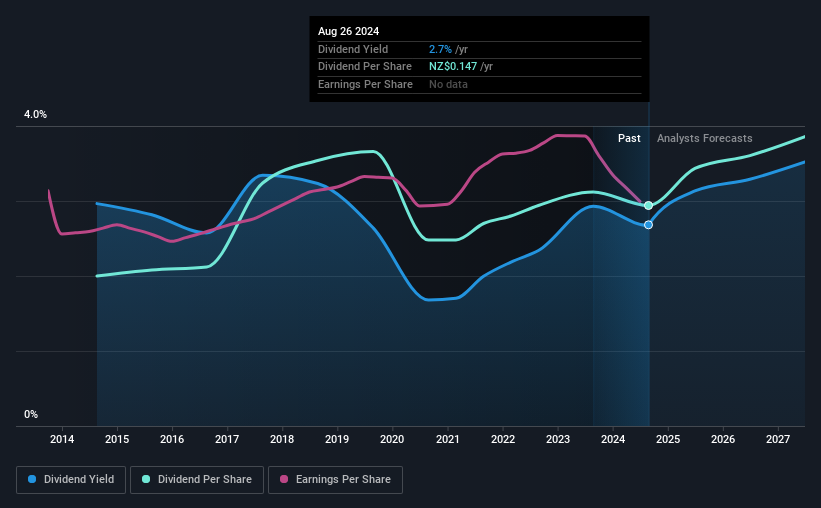Toggle the Earnings Per Share legend series
Viewport: 821px width, 508px height.
coord(335,480)
